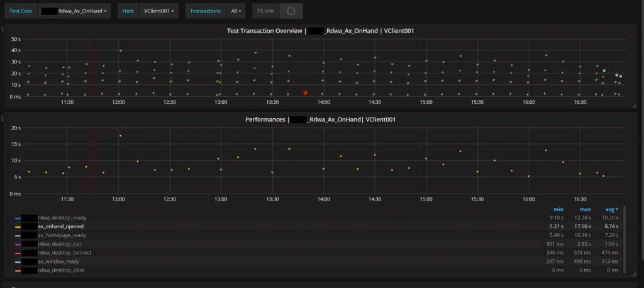Click the Performances row drag handle
This screenshot has height=288, width=644.
pyautogui.click(x=3, y=118)
